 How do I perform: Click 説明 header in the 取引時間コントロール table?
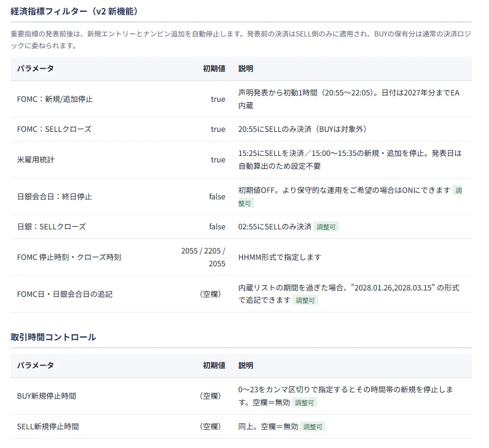pyautogui.click(x=246, y=365)
